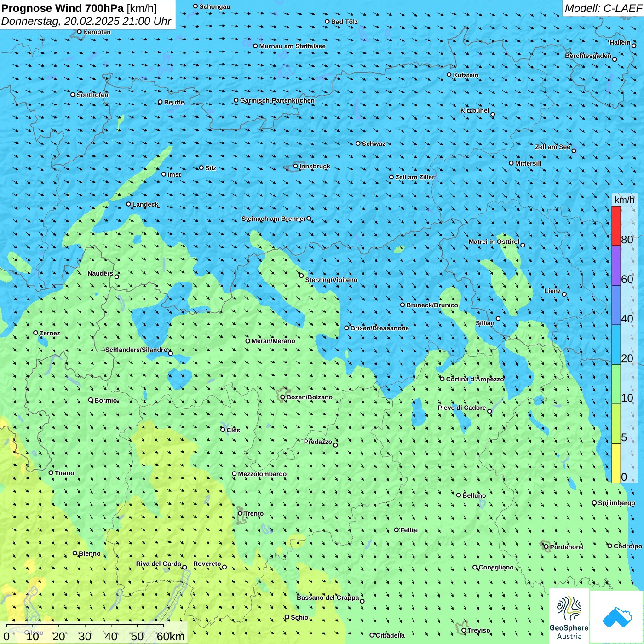Click the GeoSphere Austria logo

[x=569, y=616]
